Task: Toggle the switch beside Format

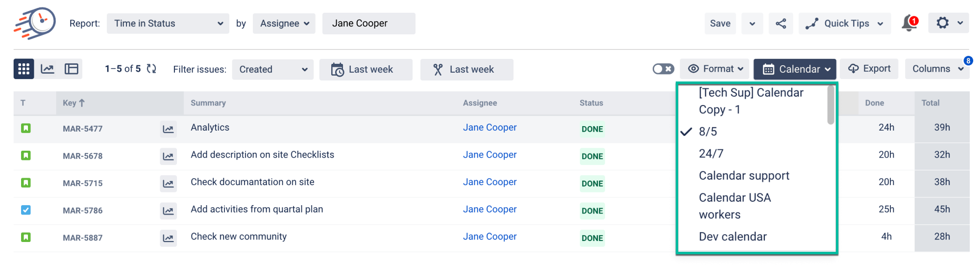Action: coord(663,69)
